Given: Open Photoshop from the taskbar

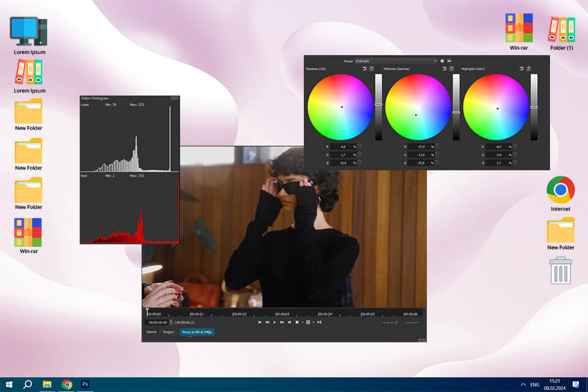Looking at the screenshot, I should (85, 385).
